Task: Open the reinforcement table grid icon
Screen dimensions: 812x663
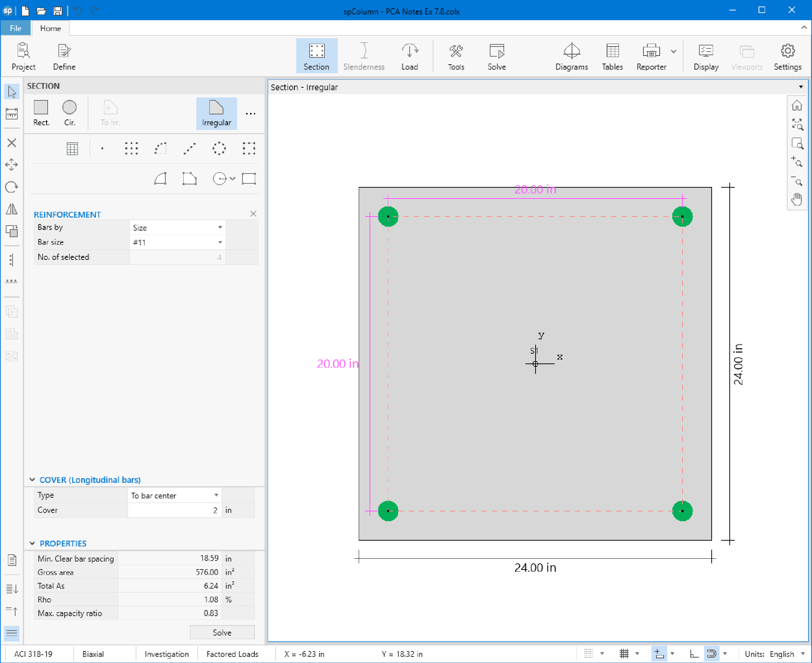Action: [x=72, y=149]
